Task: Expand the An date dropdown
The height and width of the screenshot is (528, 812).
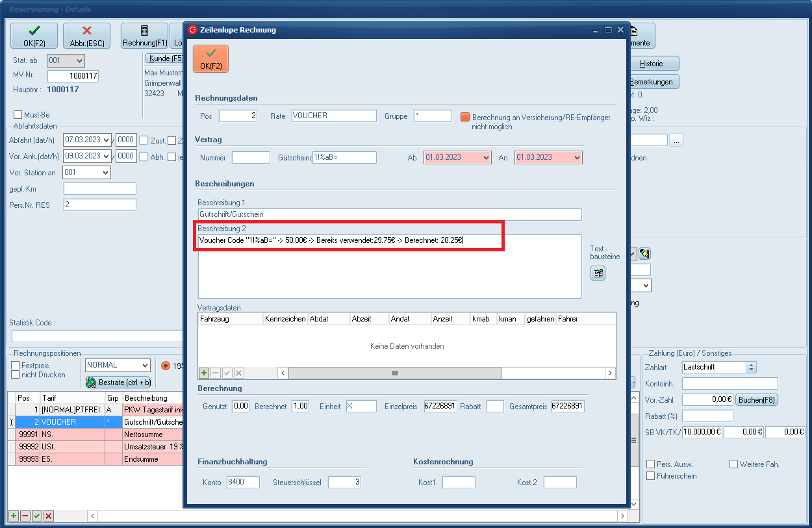Action: pyautogui.click(x=576, y=157)
